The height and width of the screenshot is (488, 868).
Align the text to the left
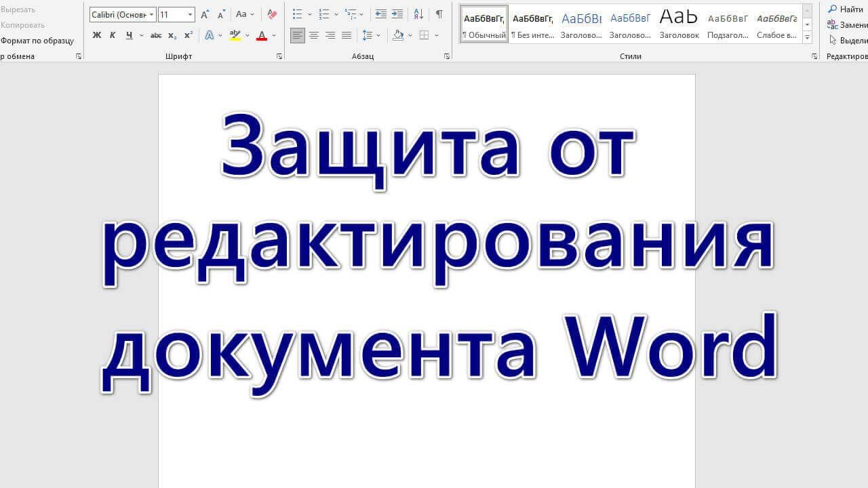coord(297,35)
